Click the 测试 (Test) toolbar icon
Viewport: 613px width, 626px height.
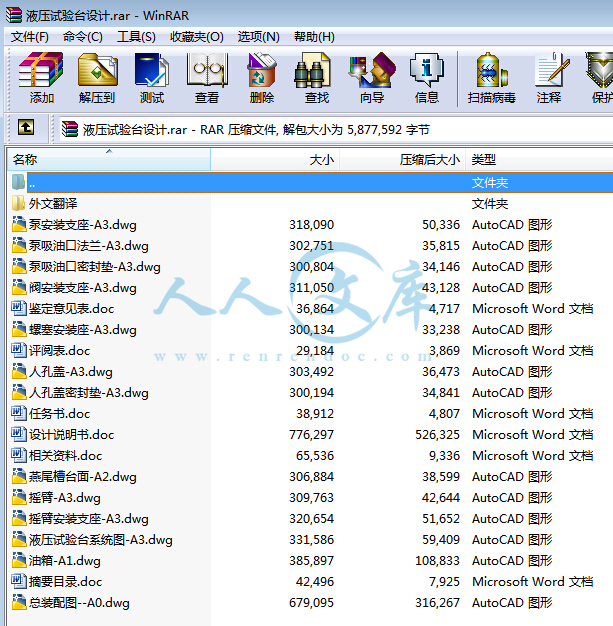(x=152, y=70)
